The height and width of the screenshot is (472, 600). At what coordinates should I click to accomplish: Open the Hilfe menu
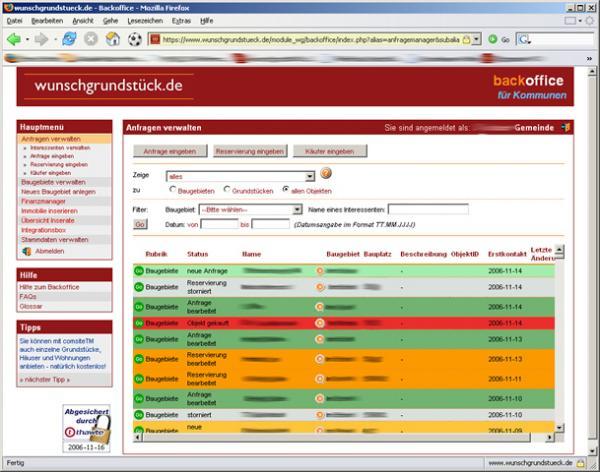(207, 21)
